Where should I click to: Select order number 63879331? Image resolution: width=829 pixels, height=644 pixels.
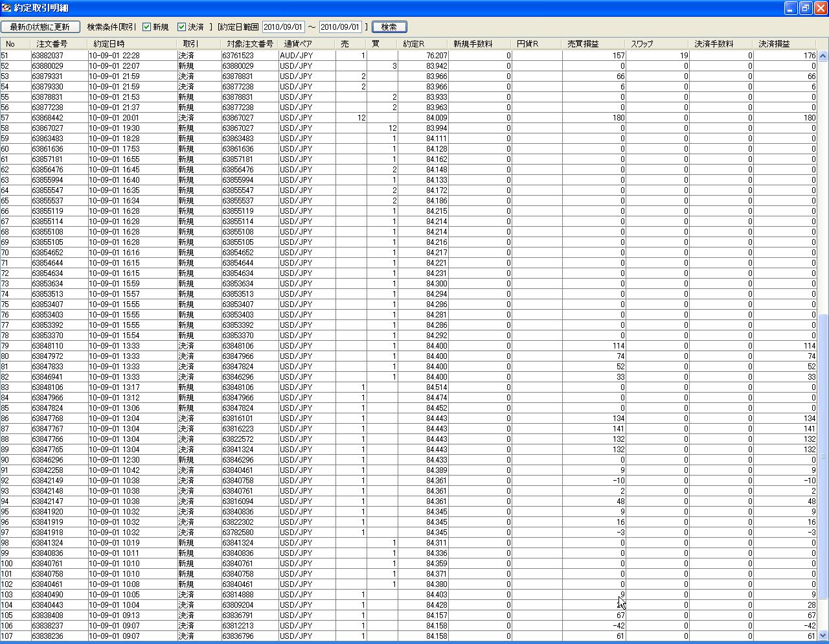(x=47, y=76)
